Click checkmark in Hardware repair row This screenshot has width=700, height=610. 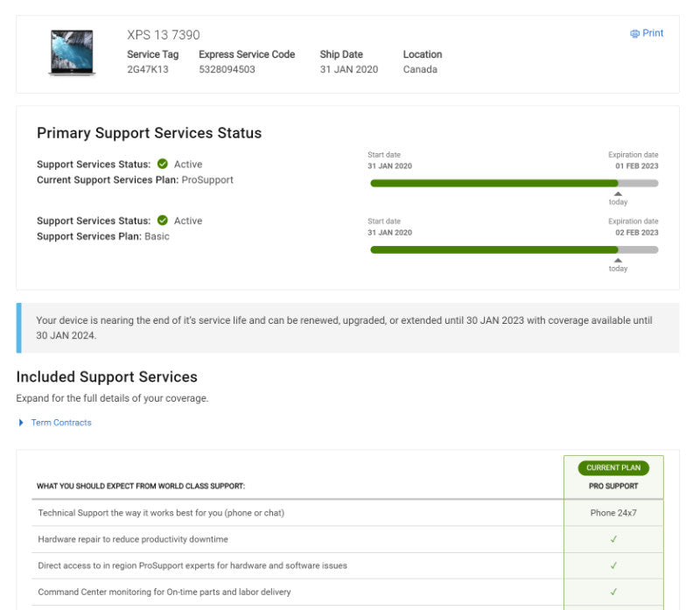(x=614, y=539)
